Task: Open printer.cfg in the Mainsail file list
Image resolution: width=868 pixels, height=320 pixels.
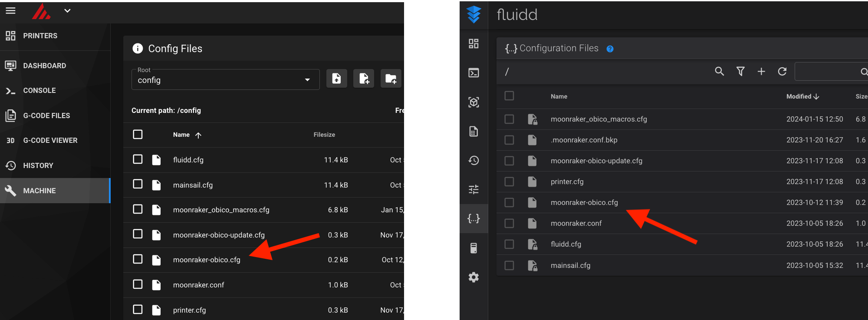Action: point(189,310)
